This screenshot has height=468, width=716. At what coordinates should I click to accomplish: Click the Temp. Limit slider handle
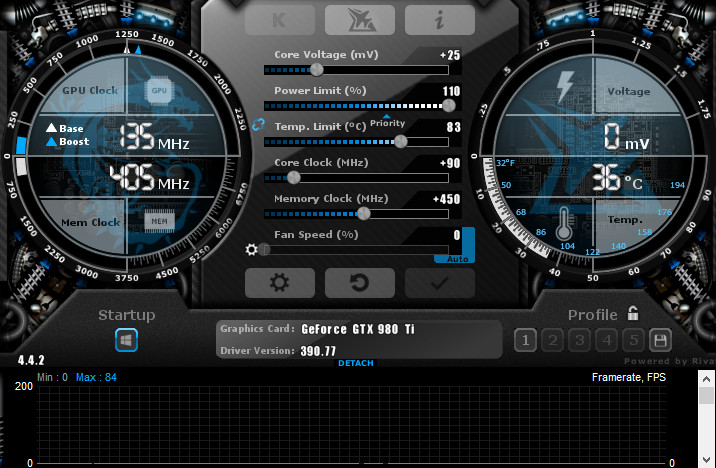pos(400,142)
